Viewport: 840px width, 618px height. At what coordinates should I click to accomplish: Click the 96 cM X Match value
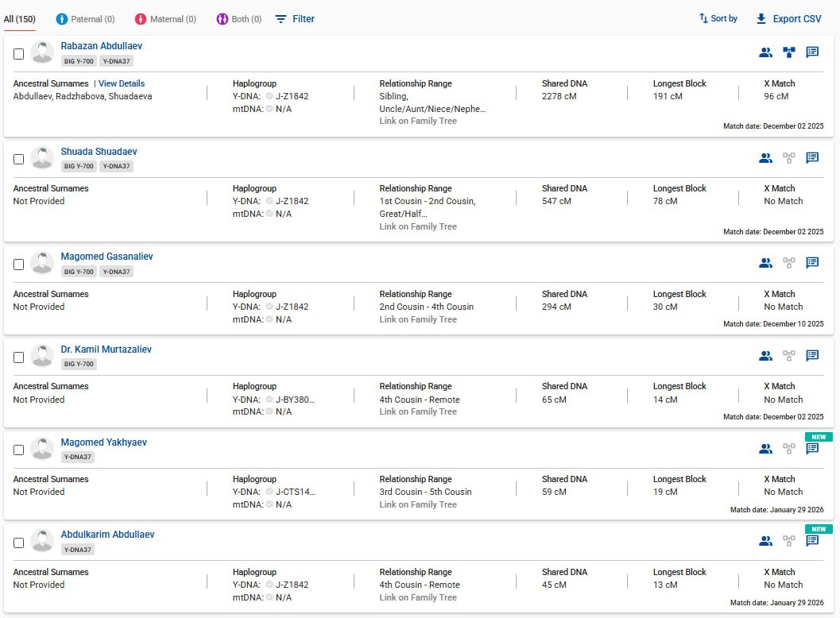[x=776, y=96]
